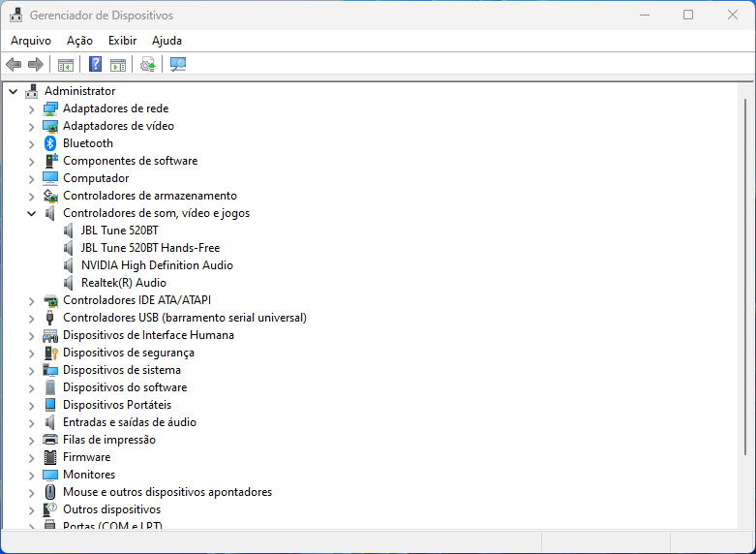
Task: Click the Filas de impressão printer icon
Action: point(50,440)
